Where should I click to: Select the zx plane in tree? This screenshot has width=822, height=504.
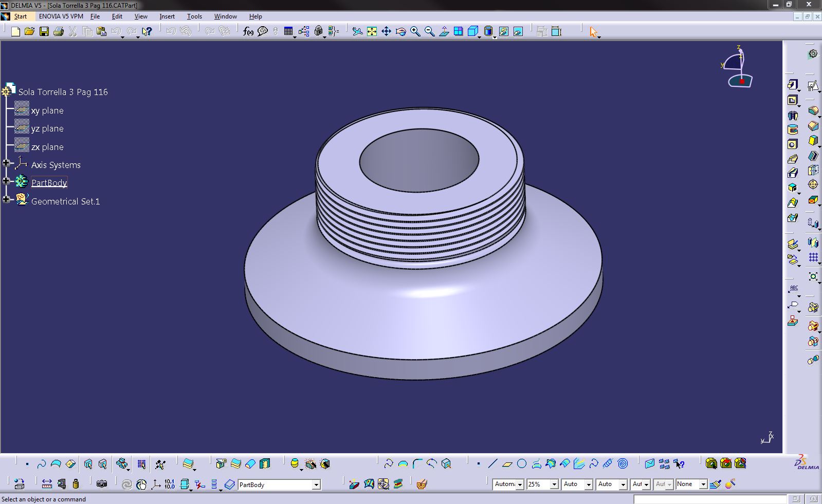(47, 147)
